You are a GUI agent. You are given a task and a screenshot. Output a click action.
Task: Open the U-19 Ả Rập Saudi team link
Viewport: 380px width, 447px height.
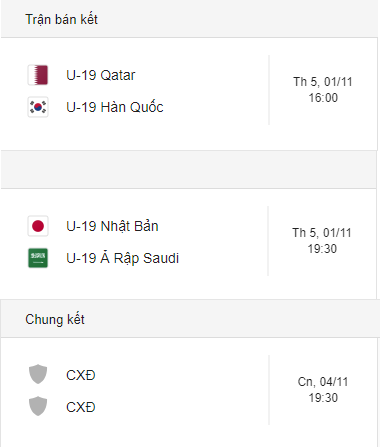click(x=123, y=258)
